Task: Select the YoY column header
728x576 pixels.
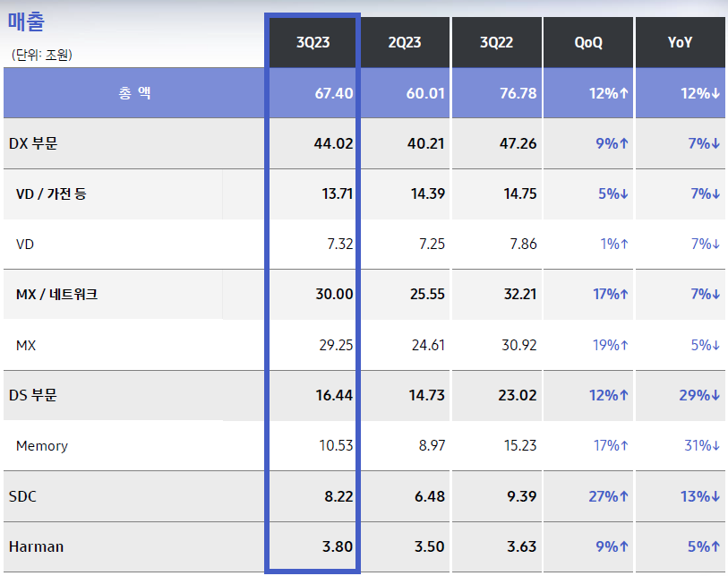Action: (x=680, y=42)
